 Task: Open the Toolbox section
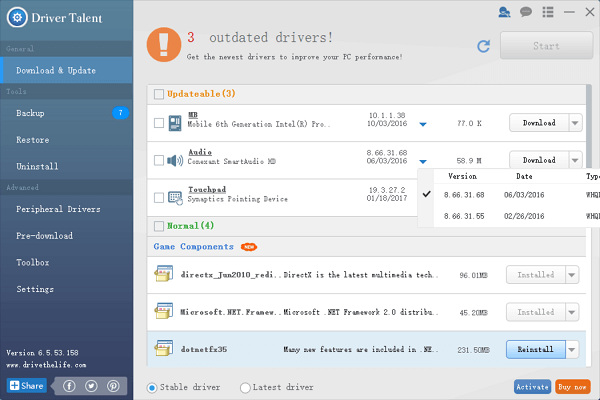click(x=66, y=263)
